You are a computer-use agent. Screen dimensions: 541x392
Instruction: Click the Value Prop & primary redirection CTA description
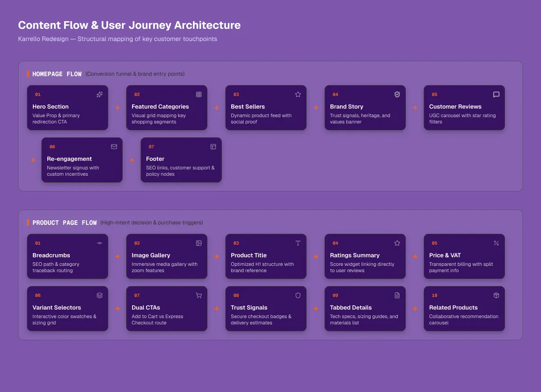pos(56,119)
